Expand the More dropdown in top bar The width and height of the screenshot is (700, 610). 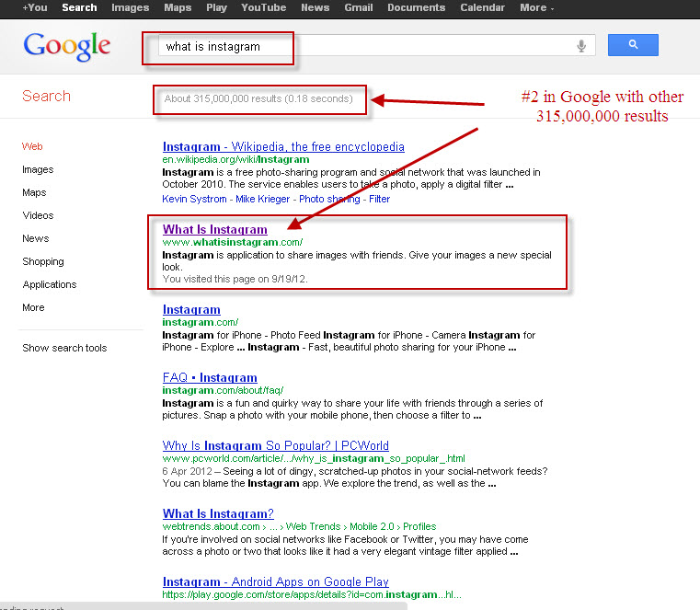click(x=536, y=7)
